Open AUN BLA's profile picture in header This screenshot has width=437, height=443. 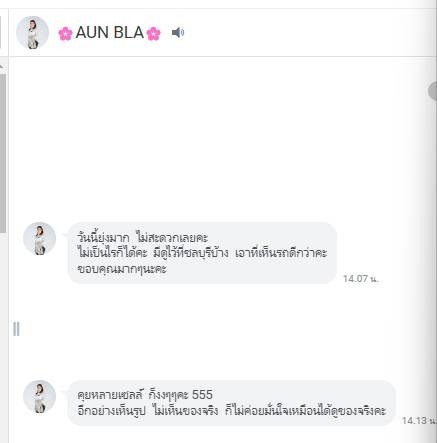(x=32, y=32)
